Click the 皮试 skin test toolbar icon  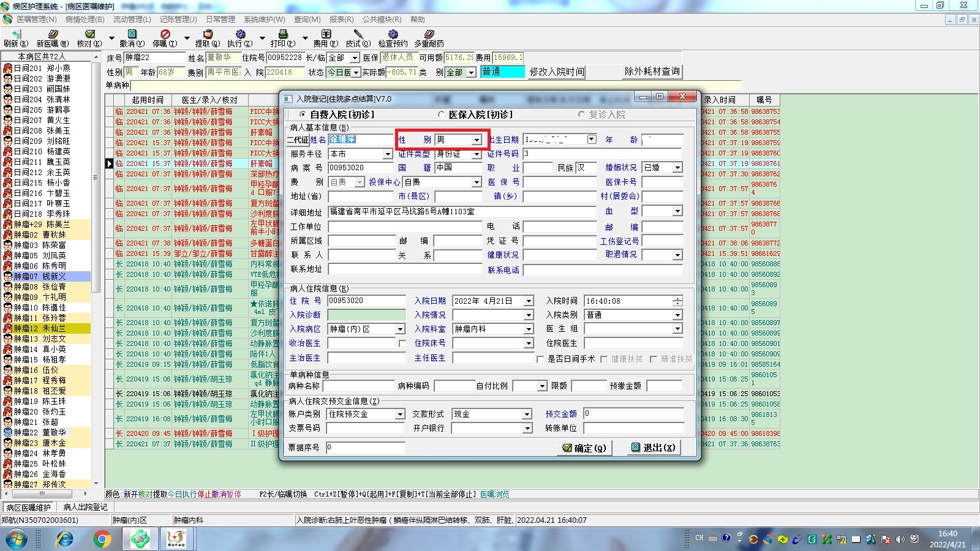(x=358, y=38)
